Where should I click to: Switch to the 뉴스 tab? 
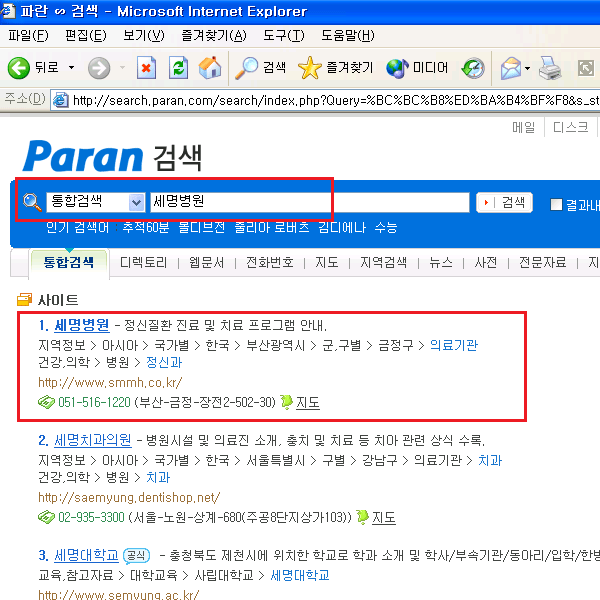click(x=441, y=262)
